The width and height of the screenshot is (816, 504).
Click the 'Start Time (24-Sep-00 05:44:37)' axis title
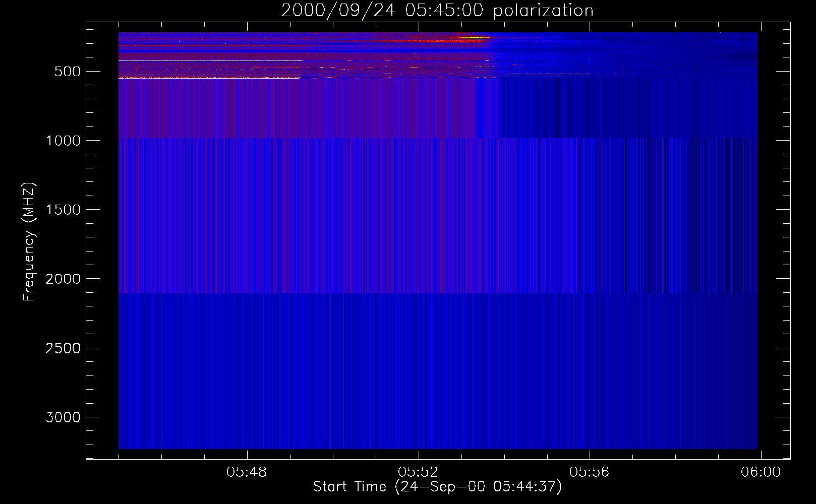pos(437,487)
